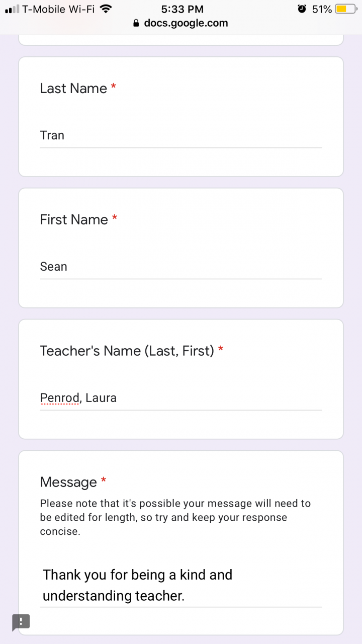Click the Message text area
The height and width of the screenshot is (644, 362).
click(180, 586)
